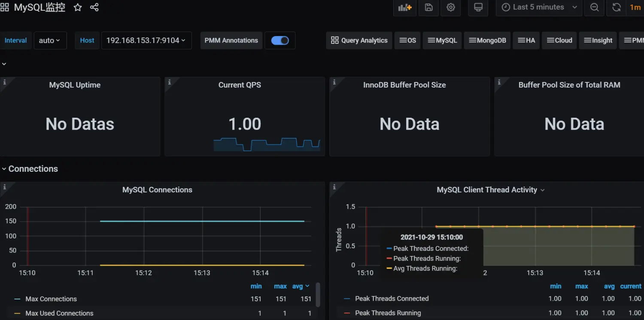Screen dimensions: 644x320
Task: Click the Interval variable label
Action: [16, 40]
